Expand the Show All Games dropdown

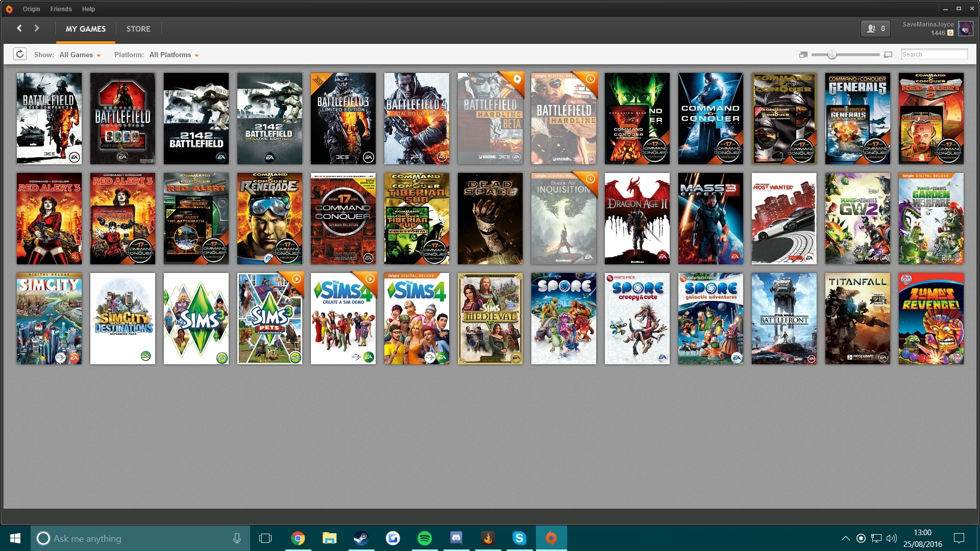pyautogui.click(x=80, y=55)
